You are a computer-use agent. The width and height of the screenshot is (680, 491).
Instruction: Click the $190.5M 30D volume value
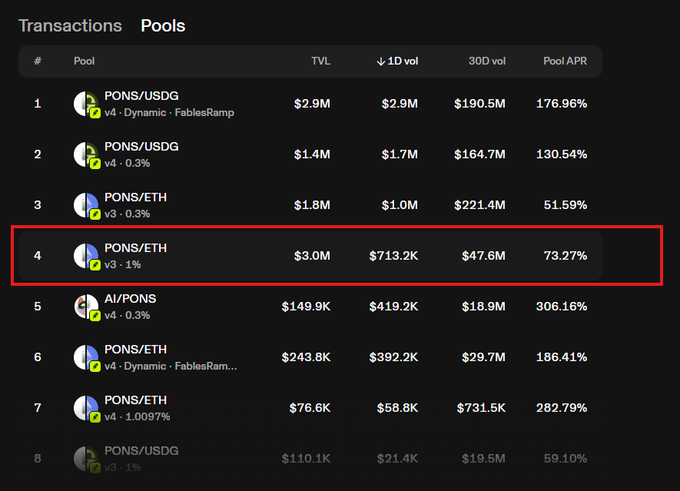(x=480, y=104)
